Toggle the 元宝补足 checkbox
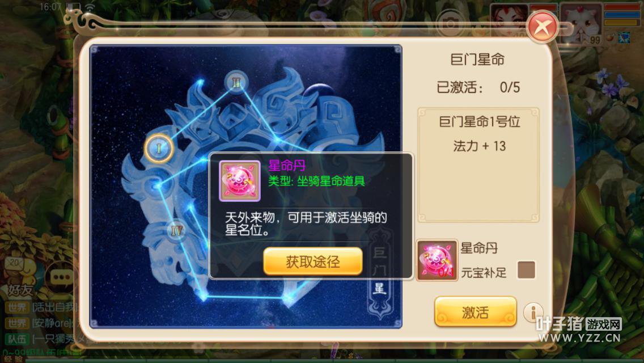The width and height of the screenshot is (644, 363). pos(526,270)
